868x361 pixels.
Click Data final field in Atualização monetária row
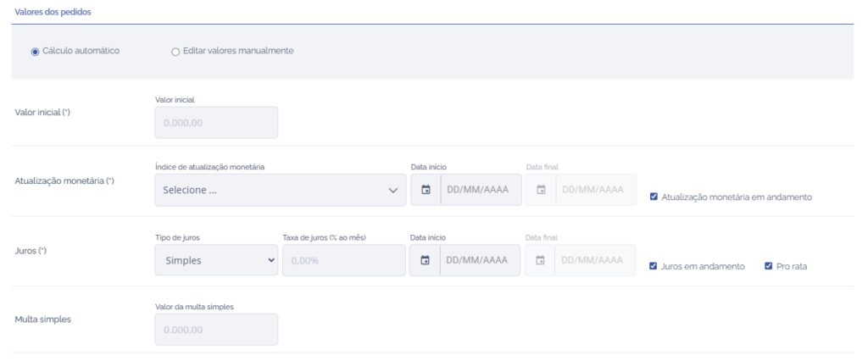coord(593,190)
